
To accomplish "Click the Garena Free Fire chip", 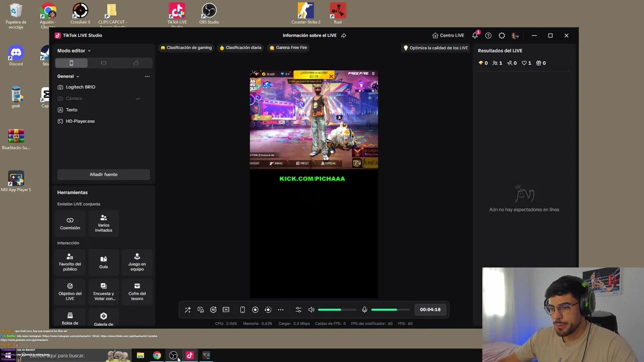I will tap(288, 48).
